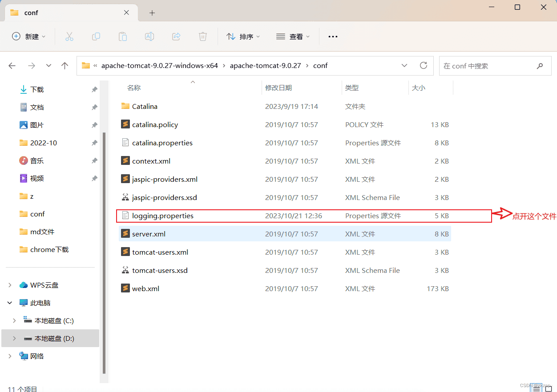Click the Share icon in toolbar

[176, 36]
